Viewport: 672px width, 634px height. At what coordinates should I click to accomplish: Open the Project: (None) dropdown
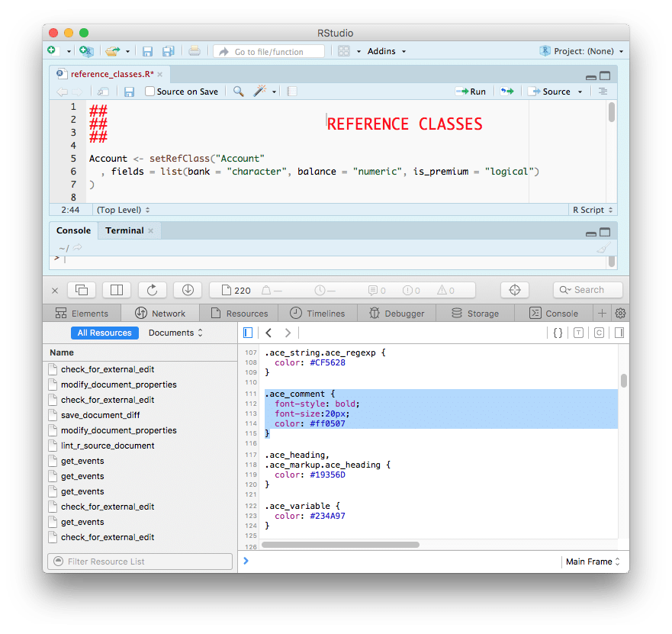click(x=582, y=51)
